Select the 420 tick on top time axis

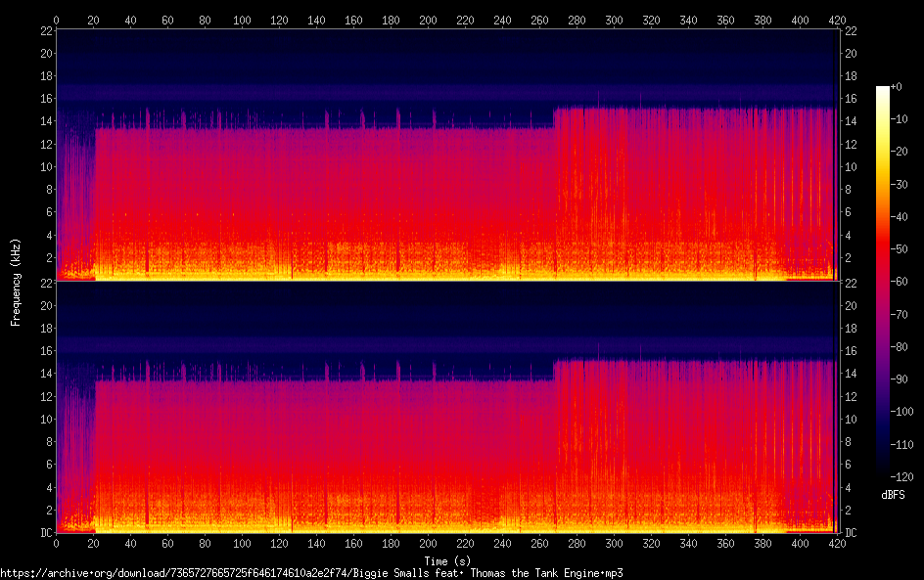[836, 19]
